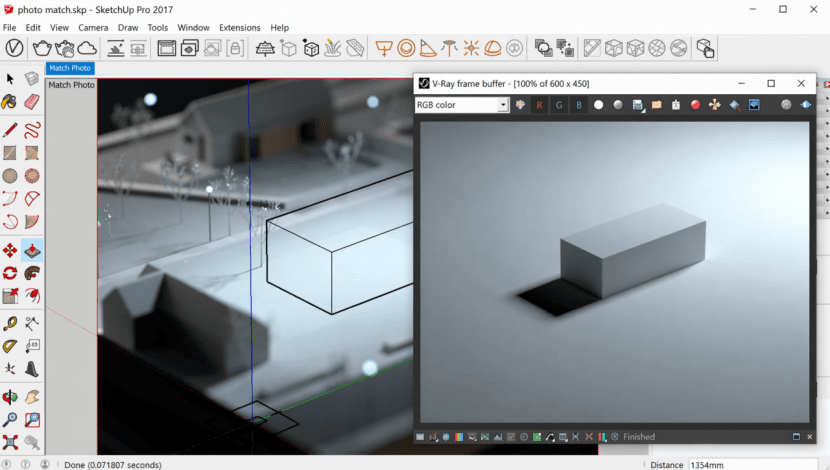This screenshot has width=830, height=470.
Task: Click the V-Ray plane light icon
Action: 383,49
